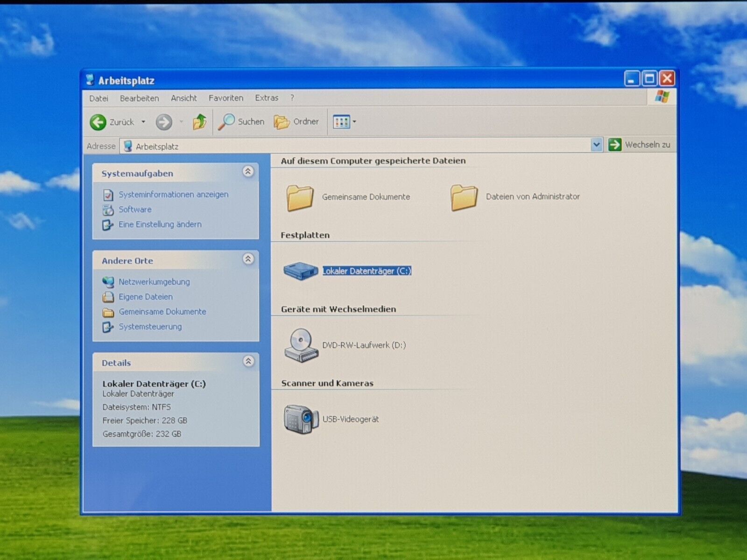
Task: Click the grey forward arrow icon
Action: pyautogui.click(x=164, y=122)
